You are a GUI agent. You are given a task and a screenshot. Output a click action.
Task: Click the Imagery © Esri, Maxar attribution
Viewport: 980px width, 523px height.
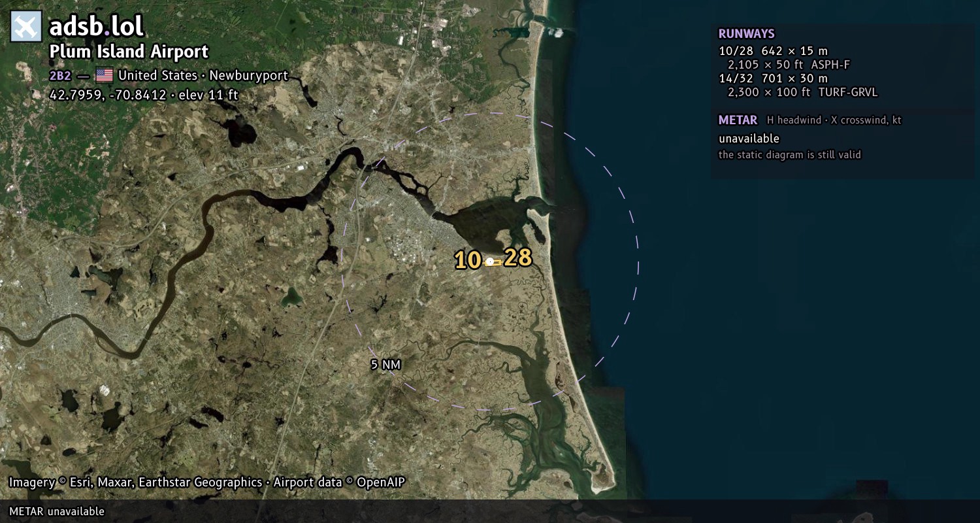pyautogui.click(x=135, y=482)
